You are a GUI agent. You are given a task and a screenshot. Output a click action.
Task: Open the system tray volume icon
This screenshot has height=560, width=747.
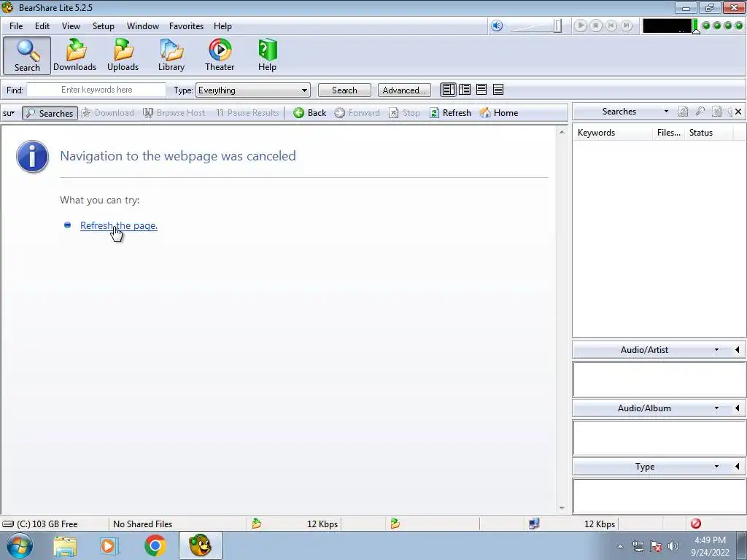point(673,546)
